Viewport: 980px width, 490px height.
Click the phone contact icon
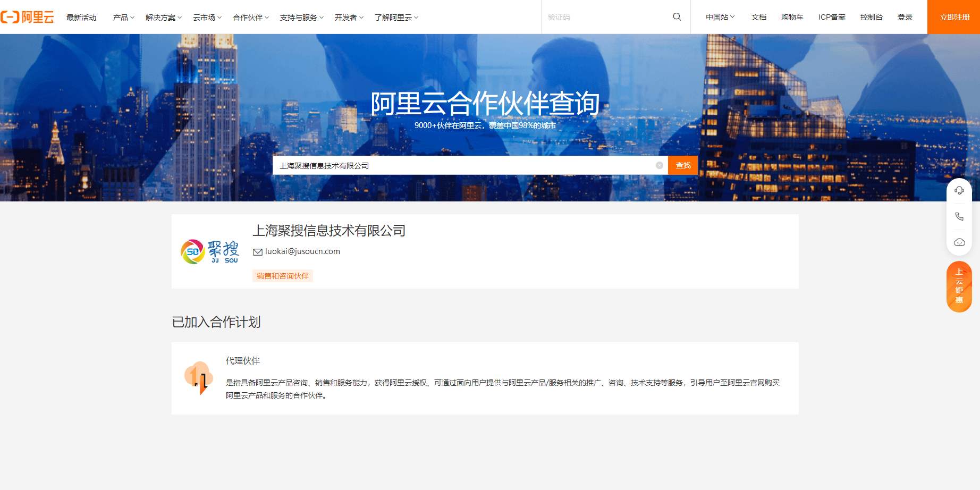959,216
